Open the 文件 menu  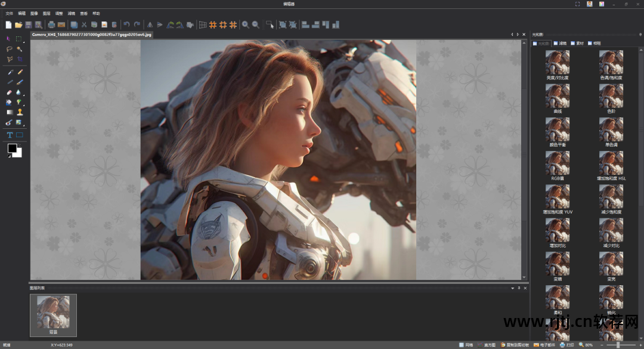(x=9, y=13)
